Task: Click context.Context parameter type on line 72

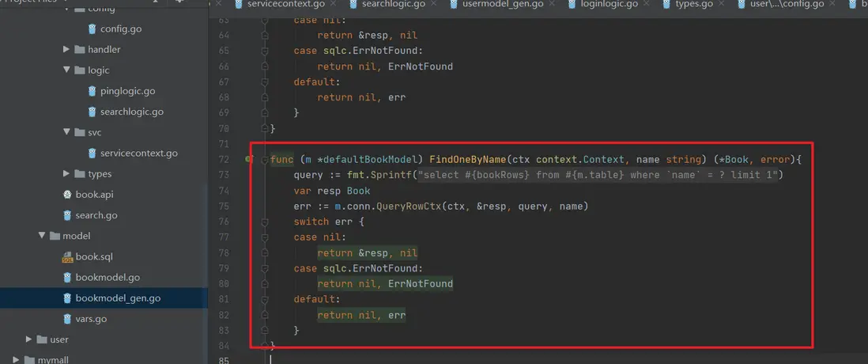Action: click(x=581, y=160)
